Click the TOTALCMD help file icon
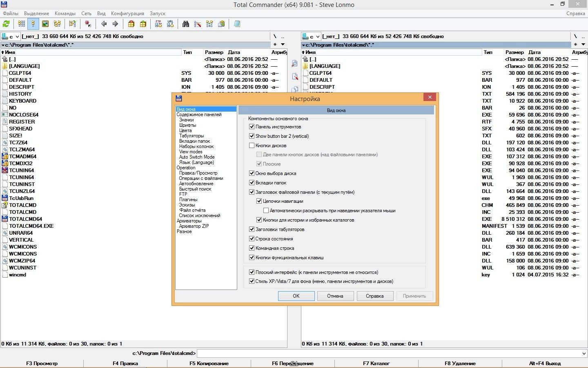This screenshot has width=588, height=368. (x=5, y=205)
